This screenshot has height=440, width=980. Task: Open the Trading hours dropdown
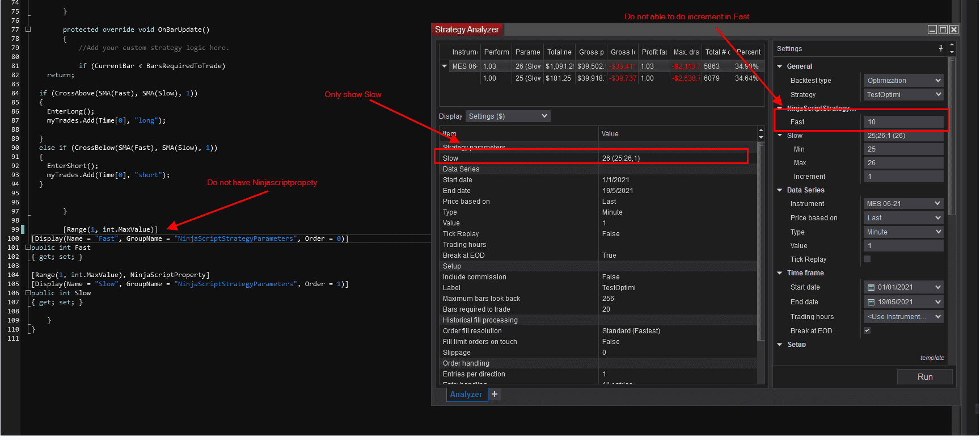(903, 317)
